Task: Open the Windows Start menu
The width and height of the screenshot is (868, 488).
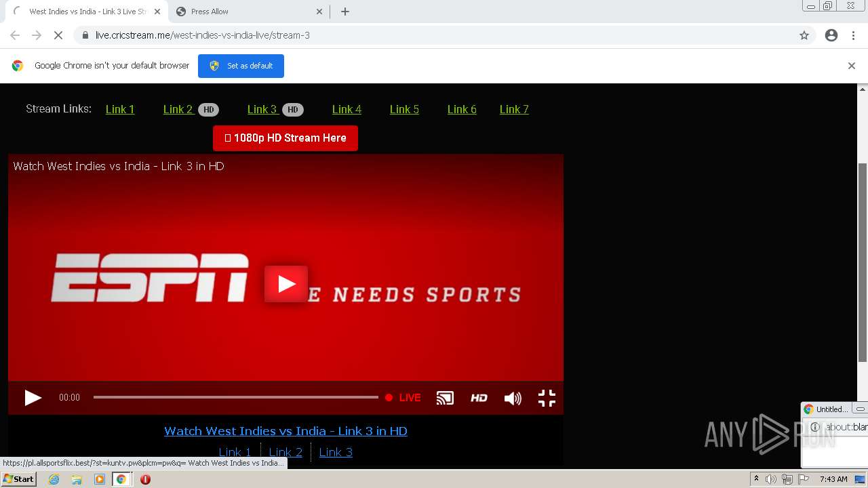Action: tap(18, 479)
